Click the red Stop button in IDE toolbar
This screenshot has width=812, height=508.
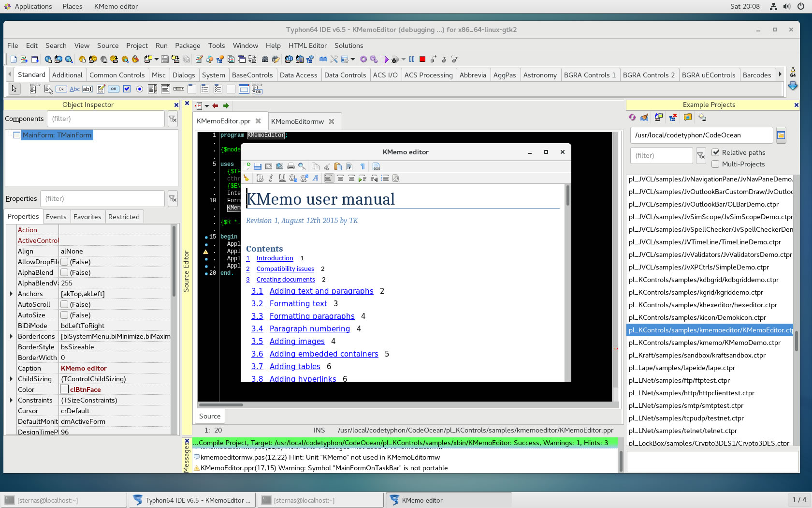[x=422, y=59]
